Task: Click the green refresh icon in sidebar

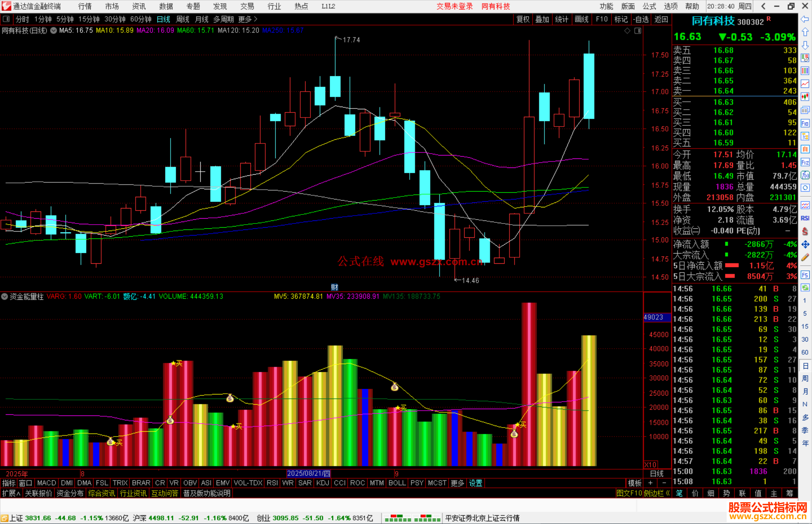Action: pyautogui.click(x=805, y=288)
